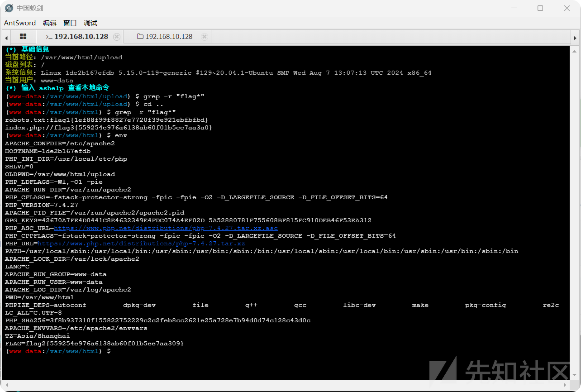Viewport: 581px width, 392px height.
Task: Click the APACHE_ENVVARS=/etc/apache2/envvars line
Action: 76,328
